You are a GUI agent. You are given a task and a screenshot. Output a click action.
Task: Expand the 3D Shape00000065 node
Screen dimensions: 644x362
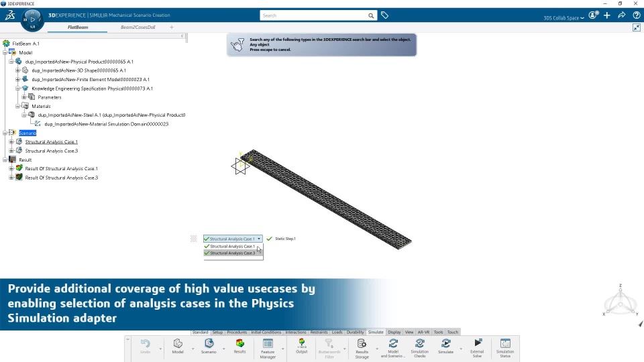tap(17, 70)
